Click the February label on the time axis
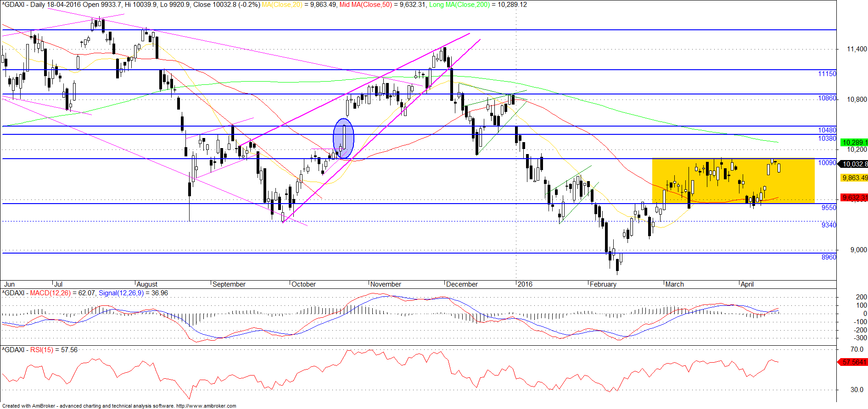 point(603,284)
